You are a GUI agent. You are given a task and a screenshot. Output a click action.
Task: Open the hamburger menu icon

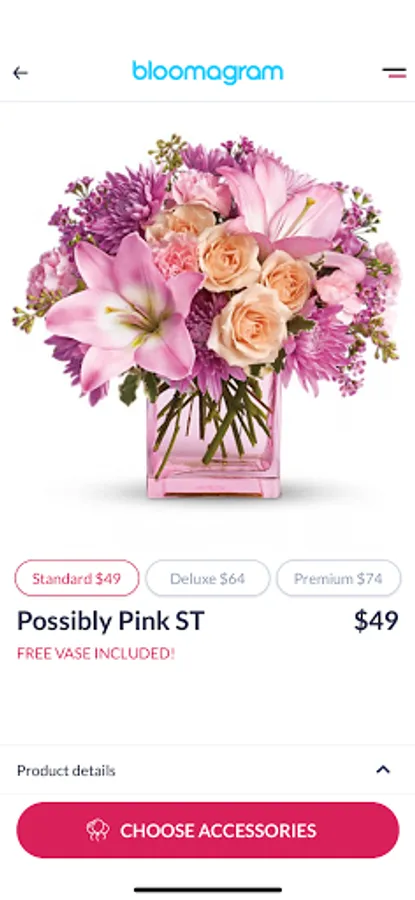[394, 73]
